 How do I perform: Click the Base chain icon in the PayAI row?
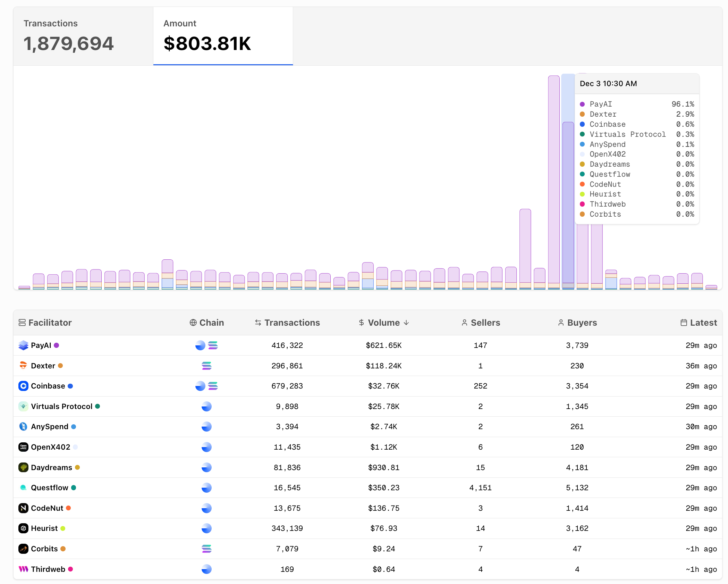click(200, 345)
